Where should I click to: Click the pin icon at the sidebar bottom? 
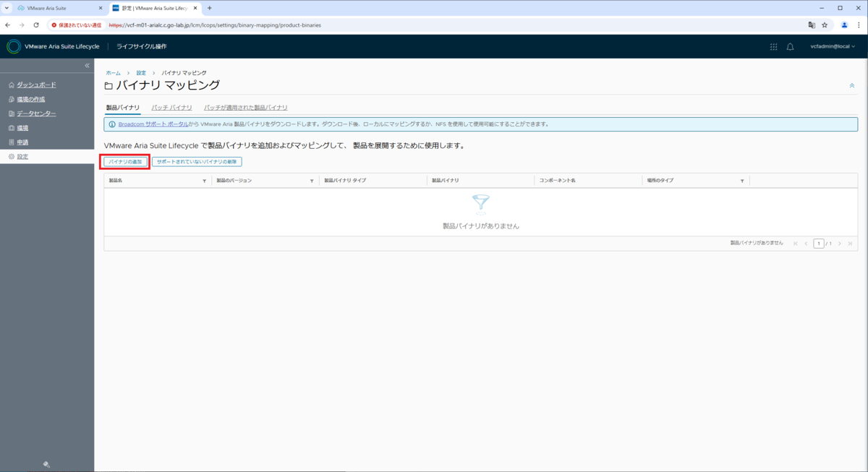tap(46, 465)
